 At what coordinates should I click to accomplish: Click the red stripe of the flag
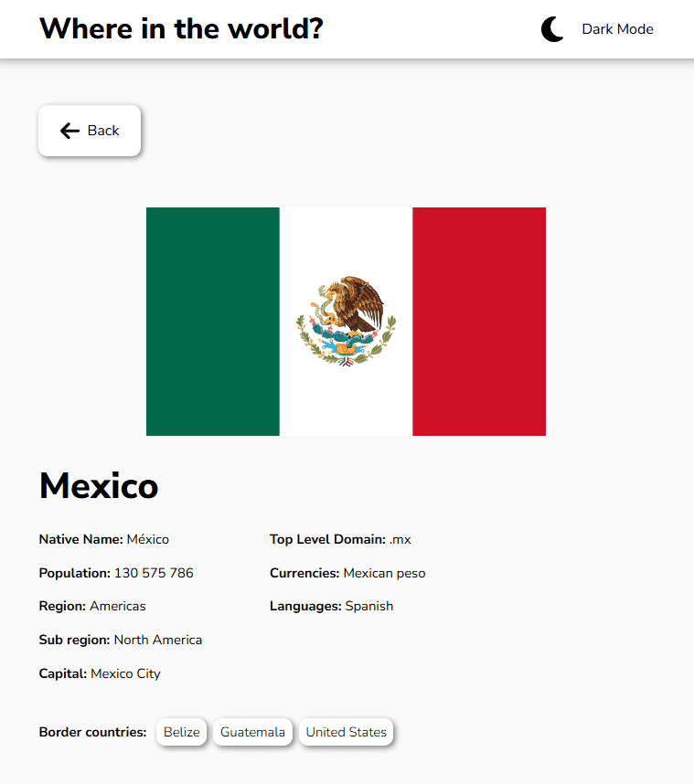coord(479,322)
